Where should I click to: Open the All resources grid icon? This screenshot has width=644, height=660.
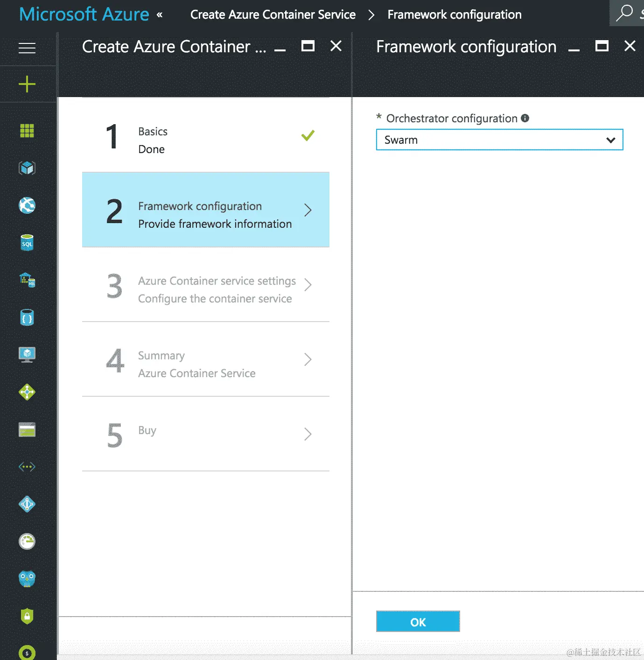pos(27,131)
